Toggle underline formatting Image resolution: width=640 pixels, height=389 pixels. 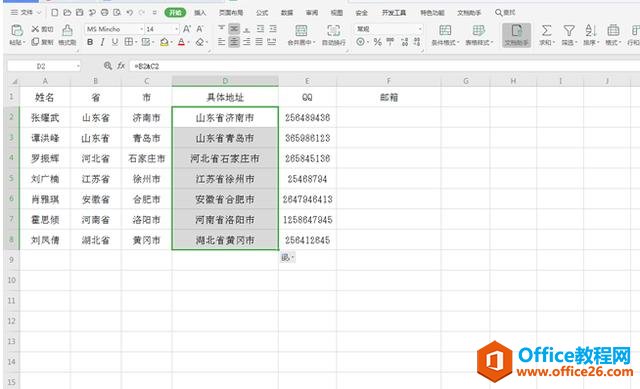115,42
